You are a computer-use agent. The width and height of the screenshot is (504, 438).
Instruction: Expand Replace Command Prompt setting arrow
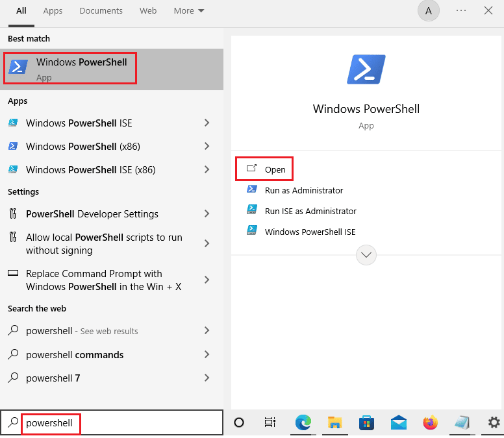point(207,280)
